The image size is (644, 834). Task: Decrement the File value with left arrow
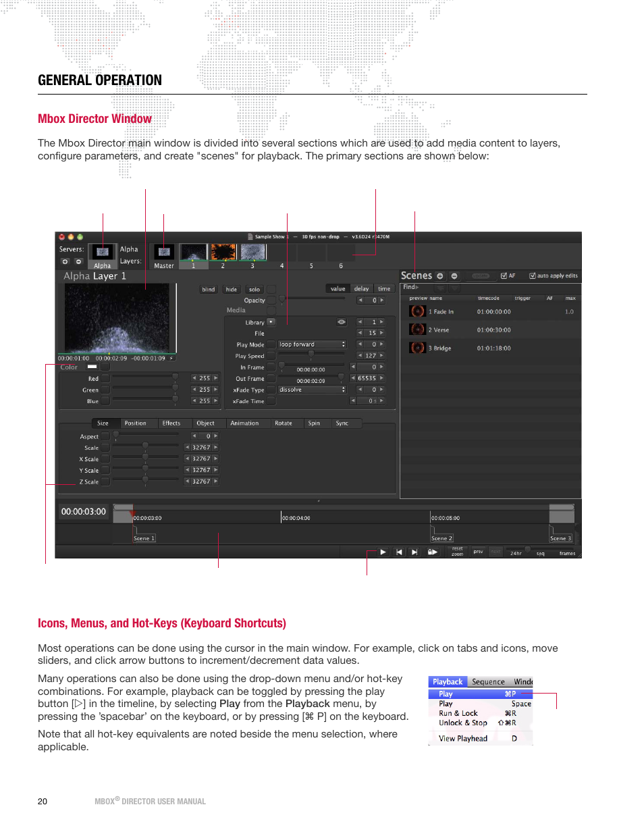tap(360, 333)
